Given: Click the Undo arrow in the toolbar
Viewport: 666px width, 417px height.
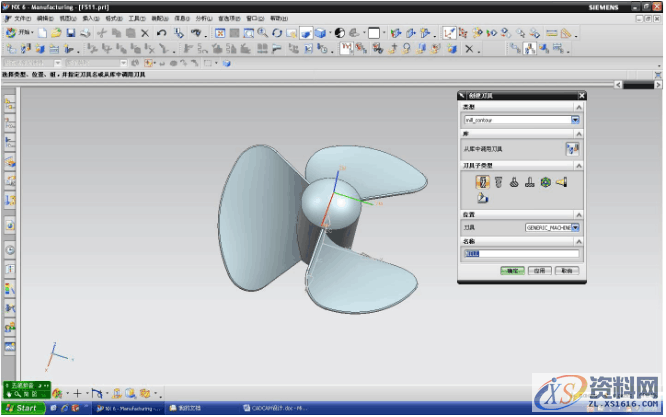Looking at the screenshot, I should click(x=161, y=33).
